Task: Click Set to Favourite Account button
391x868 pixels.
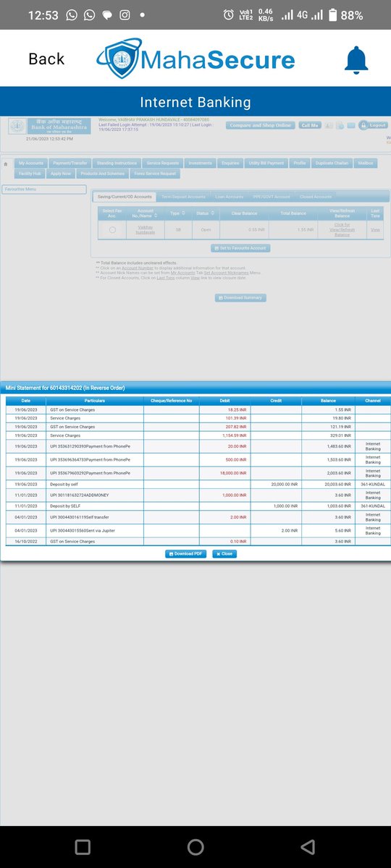Action: click(x=240, y=248)
